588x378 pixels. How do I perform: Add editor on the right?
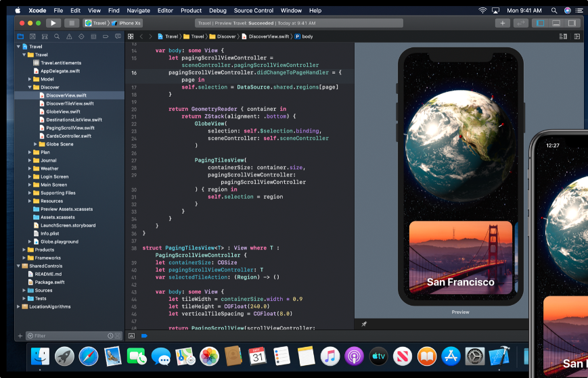point(577,37)
